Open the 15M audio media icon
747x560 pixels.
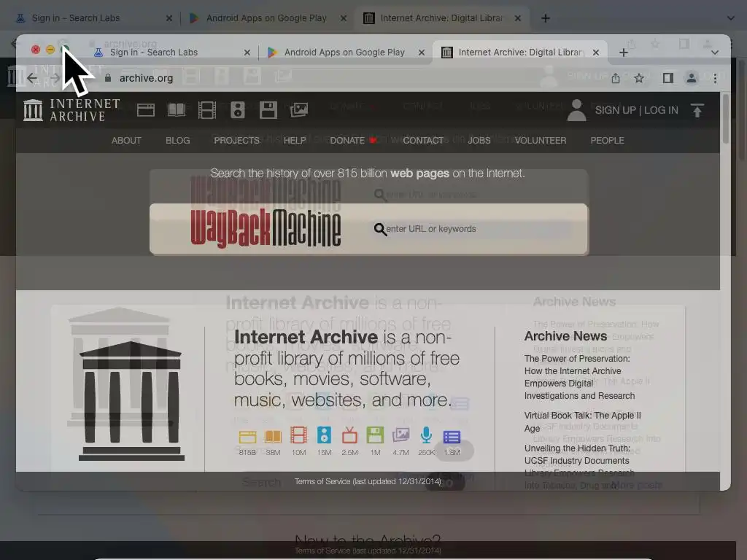click(324, 436)
